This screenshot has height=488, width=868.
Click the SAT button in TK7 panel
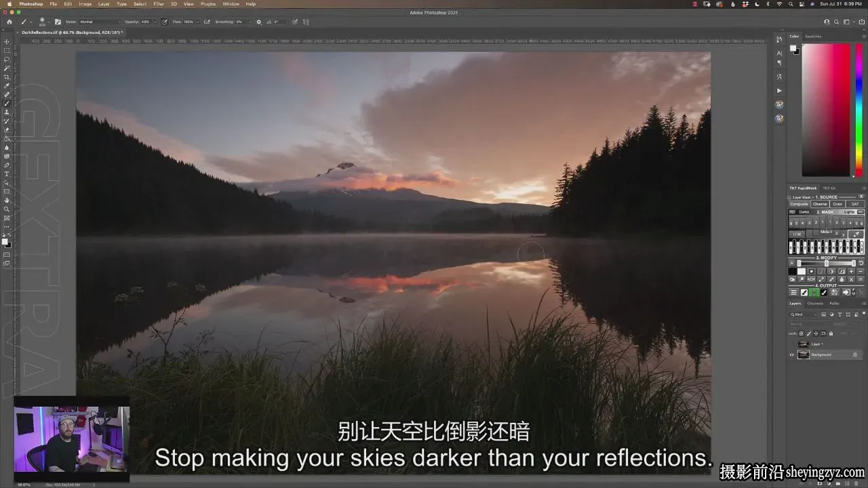(x=855, y=204)
